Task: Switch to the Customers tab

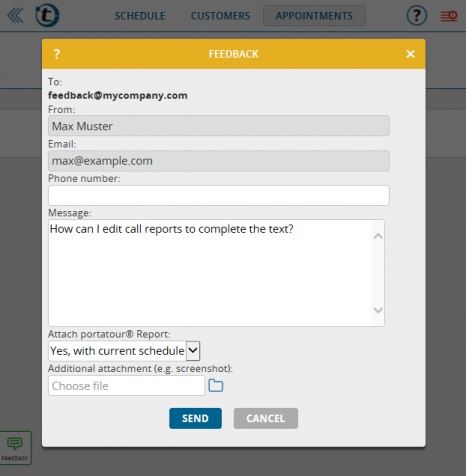Action: (220, 16)
